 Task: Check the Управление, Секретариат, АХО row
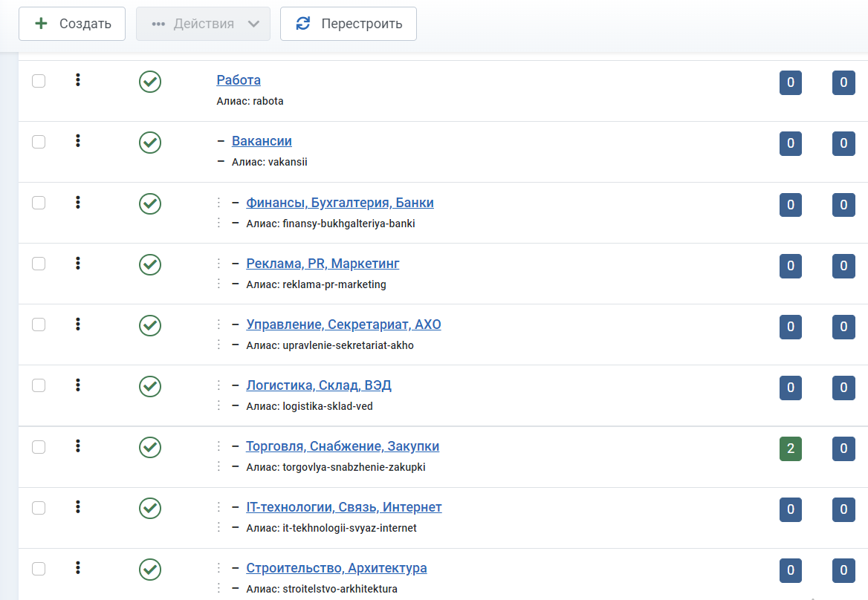(x=39, y=325)
